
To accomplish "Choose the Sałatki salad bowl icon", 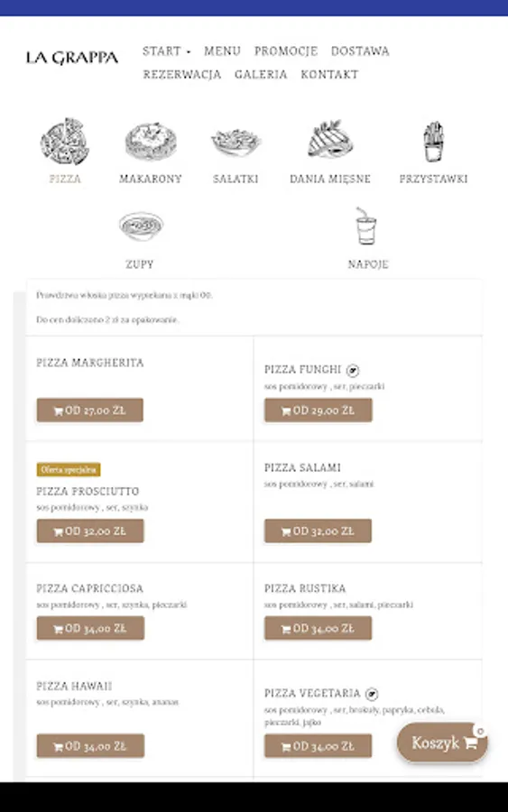I will [x=236, y=142].
